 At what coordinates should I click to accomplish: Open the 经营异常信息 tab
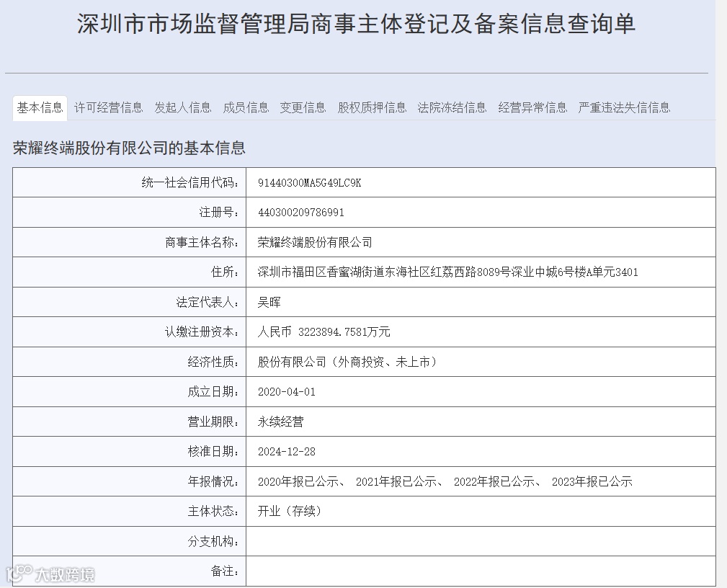532,108
